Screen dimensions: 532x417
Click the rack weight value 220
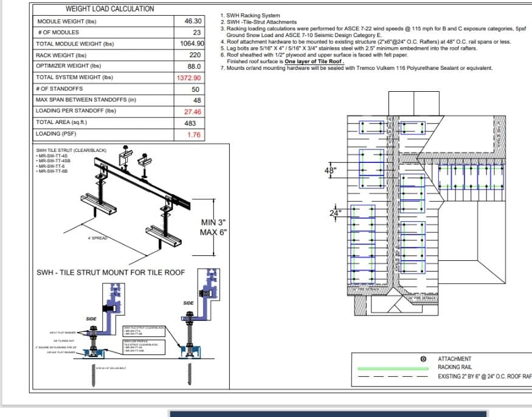point(195,55)
